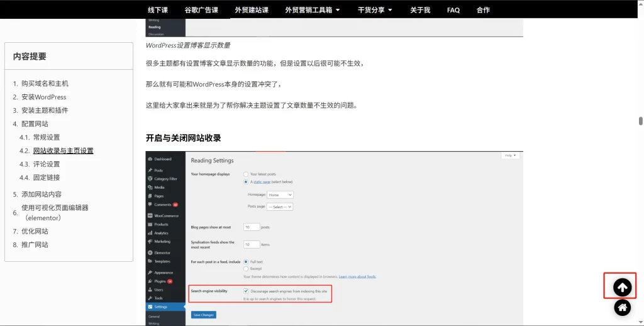Open the Homepage dropdown showing Home
The width and height of the screenshot is (644, 326).
[280, 195]
